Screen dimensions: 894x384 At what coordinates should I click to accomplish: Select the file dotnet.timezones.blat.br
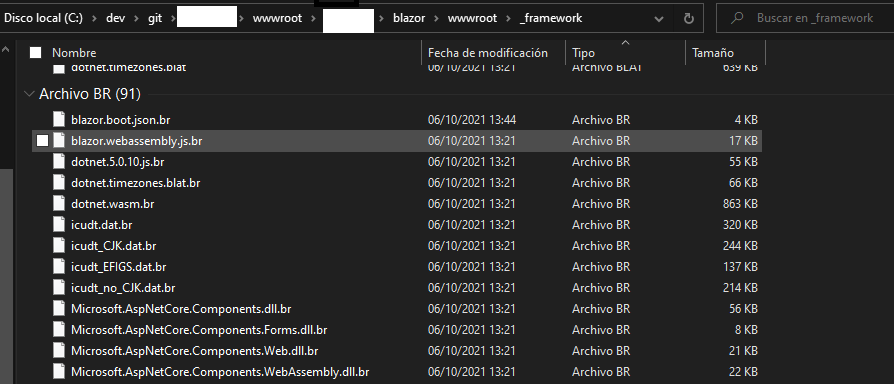135,183
